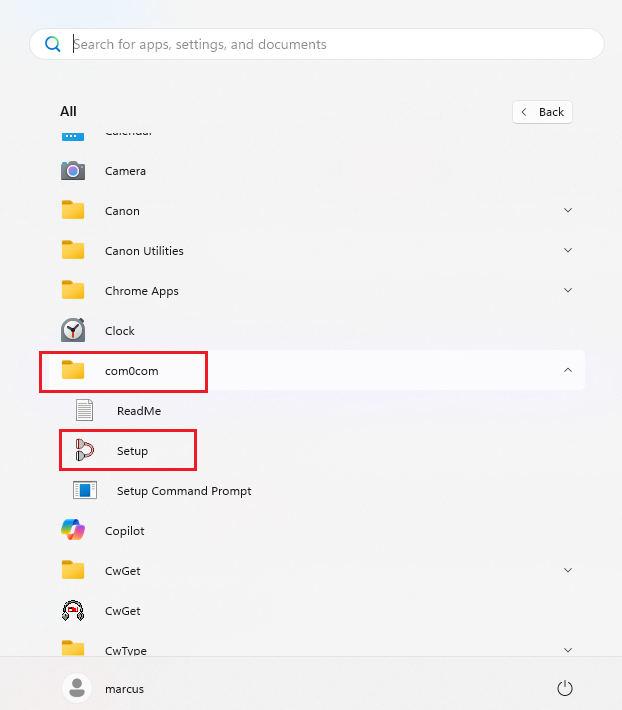The image size is (622, 710).
Task: Expand the Canon folder chevron
Action: [568, 210]
